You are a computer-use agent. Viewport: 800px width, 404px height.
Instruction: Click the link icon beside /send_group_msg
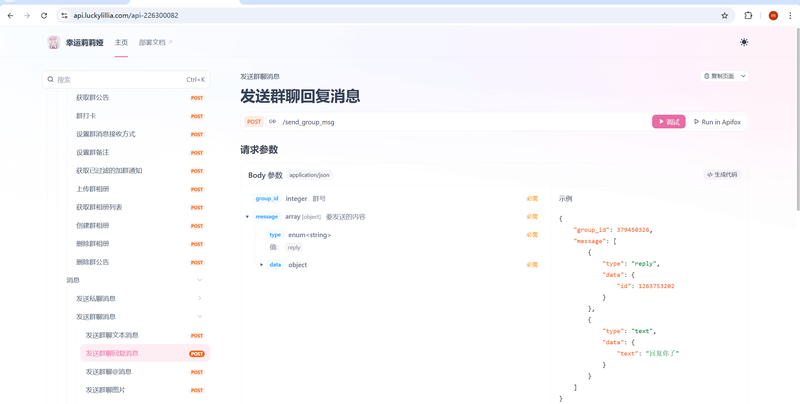272,122
